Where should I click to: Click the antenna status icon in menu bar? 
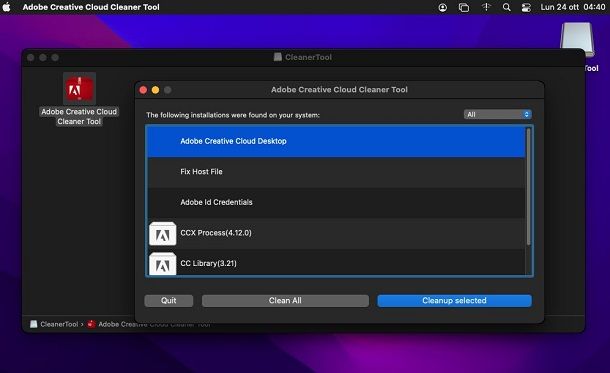tap(486, 7)
